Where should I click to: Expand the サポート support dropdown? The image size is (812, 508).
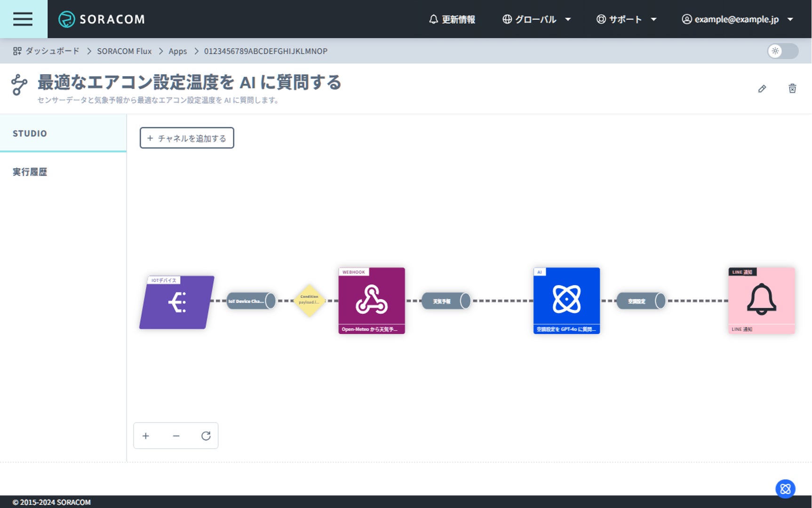tap(626, 19)
